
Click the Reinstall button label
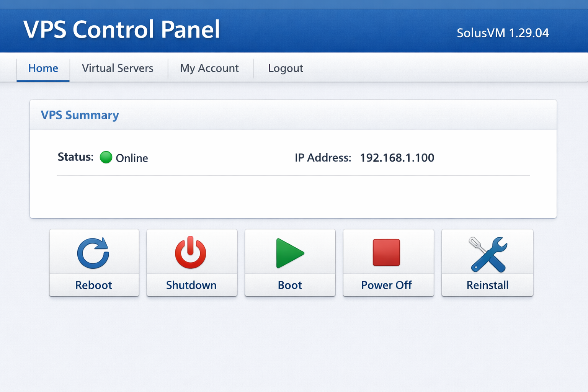tap(488, 285)
